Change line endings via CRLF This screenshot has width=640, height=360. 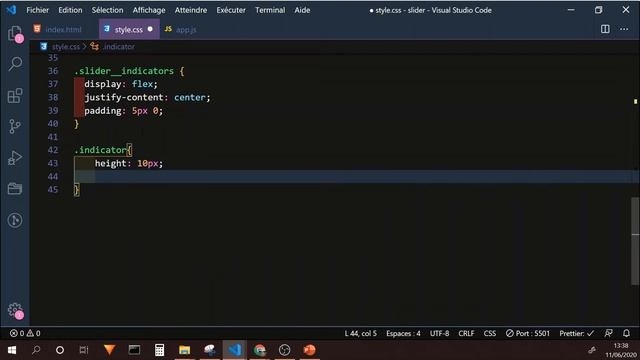click(x=466, y=333)
